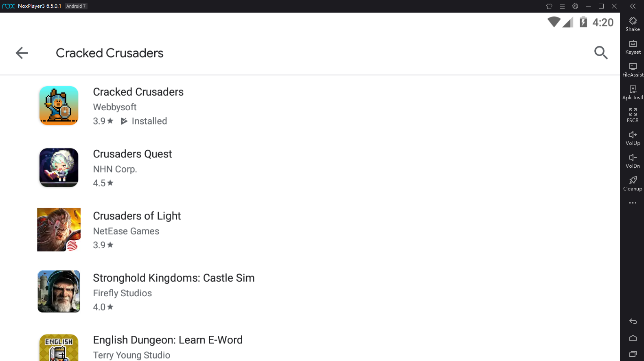Click the Shake tool in the Nox sidebar
This screenshot has height=361, width=644.
[633, 24]
